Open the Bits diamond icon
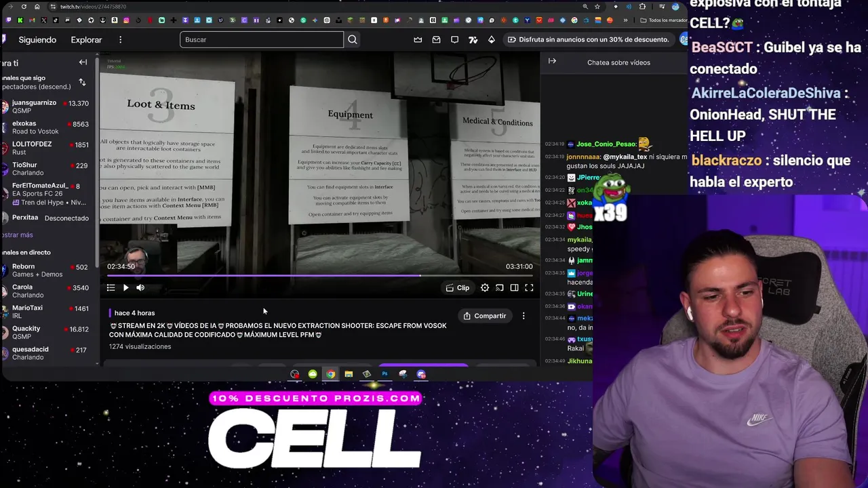Viewport: 868px width, 488px height. 492,40
